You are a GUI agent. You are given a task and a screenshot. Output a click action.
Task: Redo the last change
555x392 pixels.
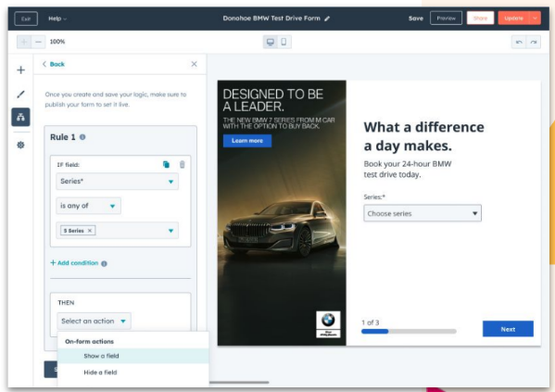534,42
